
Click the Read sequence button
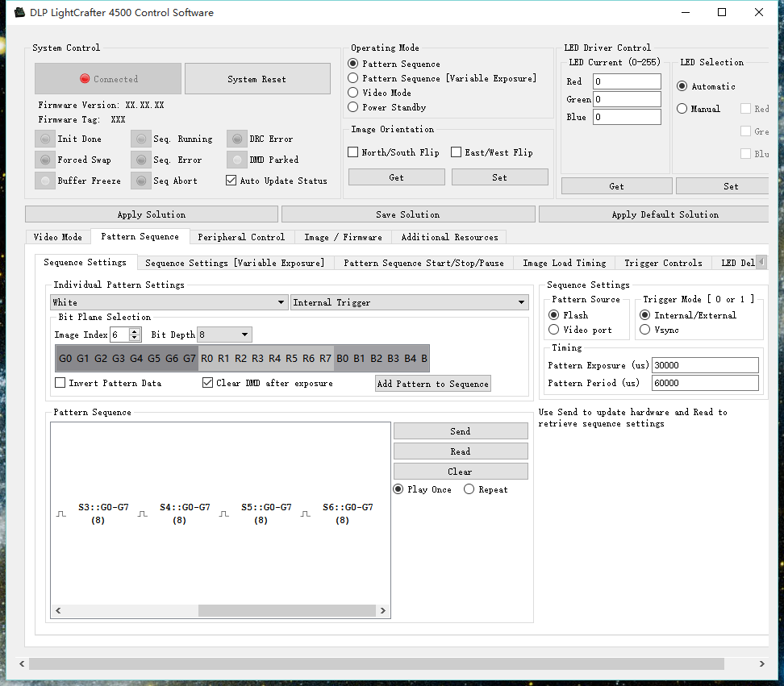(461, 451)
